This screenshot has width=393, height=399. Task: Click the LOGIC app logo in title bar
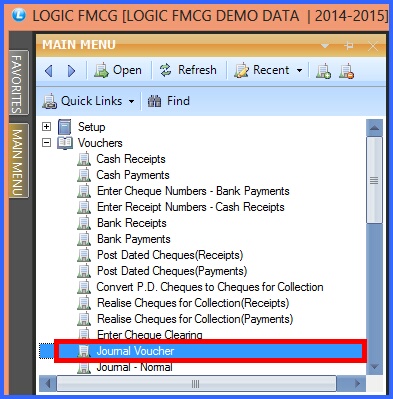click(x=19, y=15)
